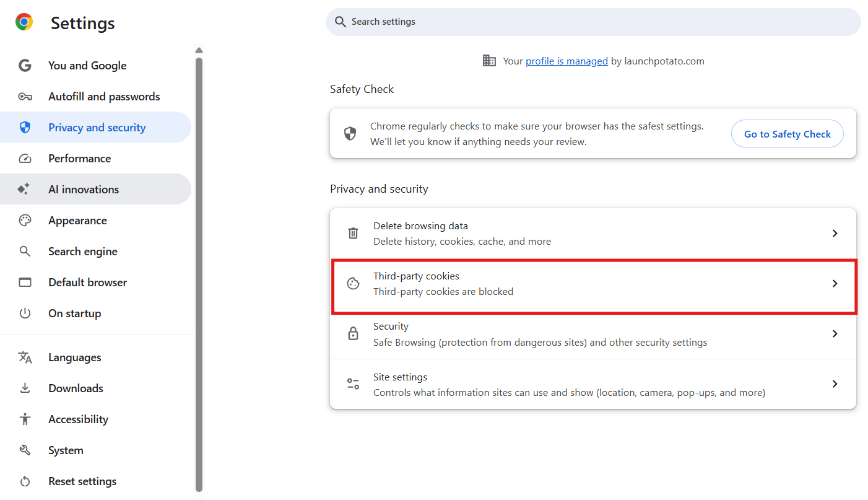Click the shield icon for Privacy and security

pyautogui.click(x=25, y=128)
